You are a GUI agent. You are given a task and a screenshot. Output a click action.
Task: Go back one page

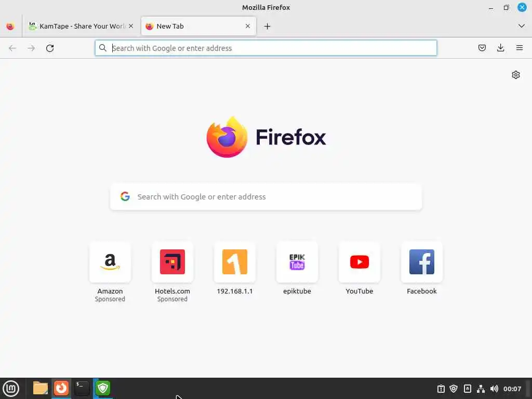(12, 48)
